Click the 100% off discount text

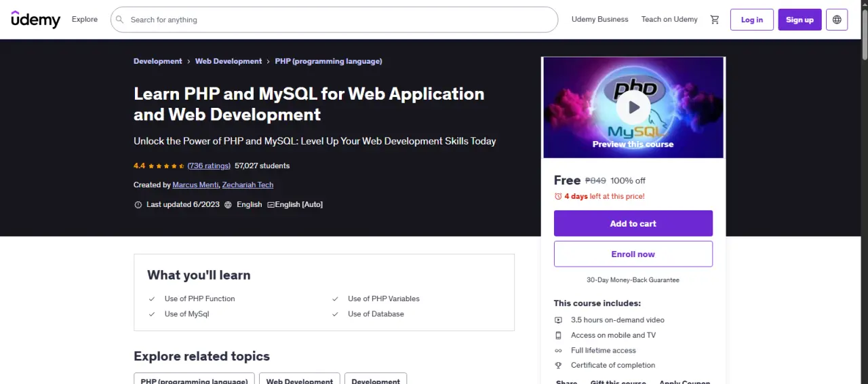628,180
